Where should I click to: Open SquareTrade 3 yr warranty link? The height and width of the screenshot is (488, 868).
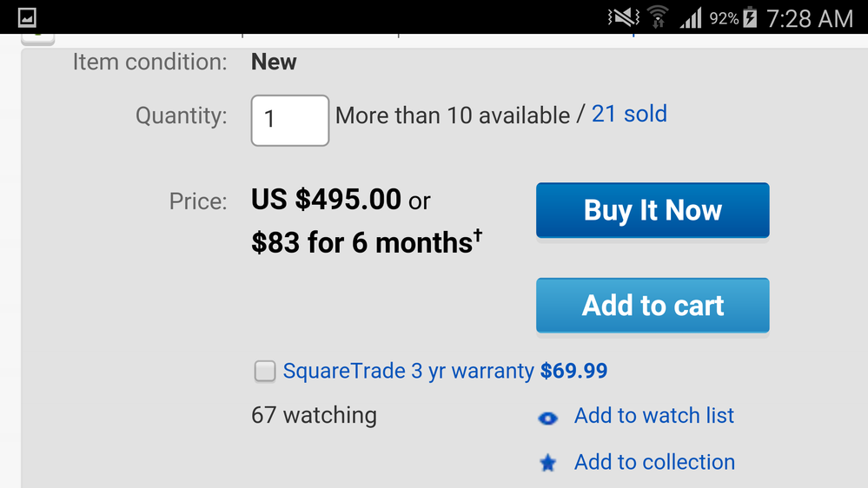click(408, 372)
